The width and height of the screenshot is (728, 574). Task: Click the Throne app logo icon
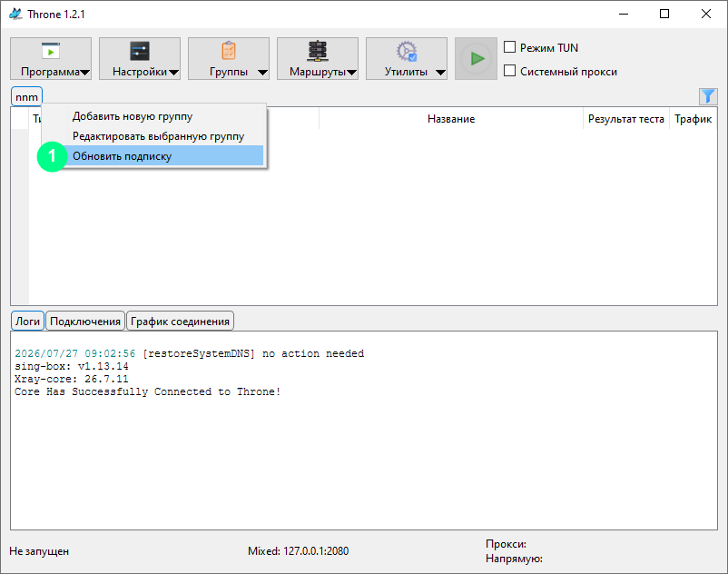pos(15,14)
